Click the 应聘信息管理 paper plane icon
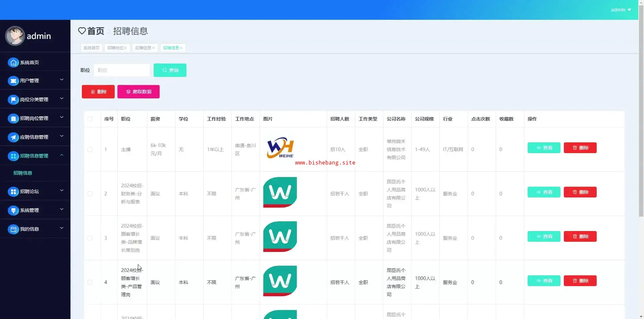 tap(13, 137)
